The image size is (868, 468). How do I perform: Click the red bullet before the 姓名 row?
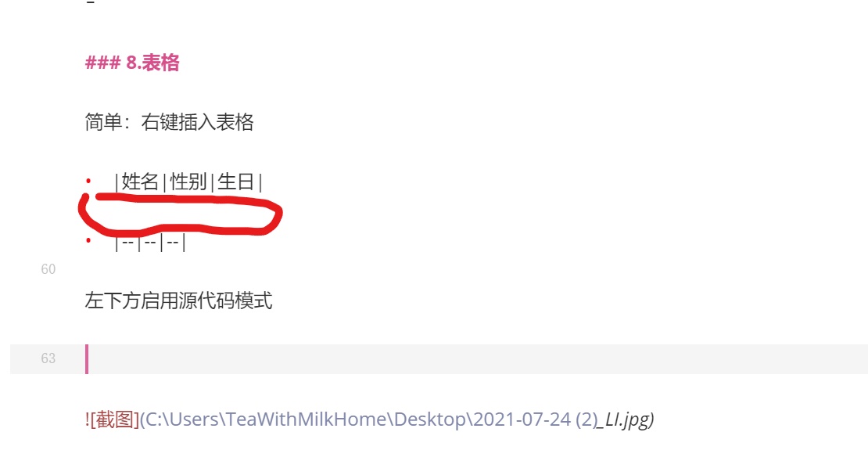point(88,181)
